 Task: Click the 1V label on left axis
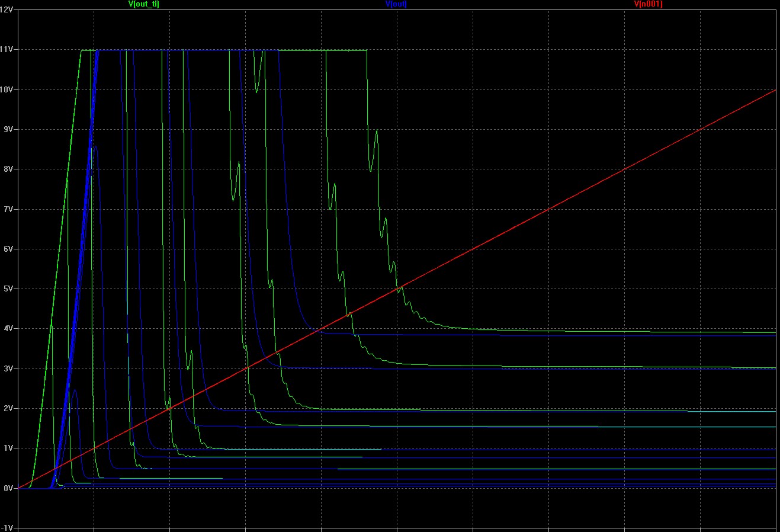(x=8, y=448)
